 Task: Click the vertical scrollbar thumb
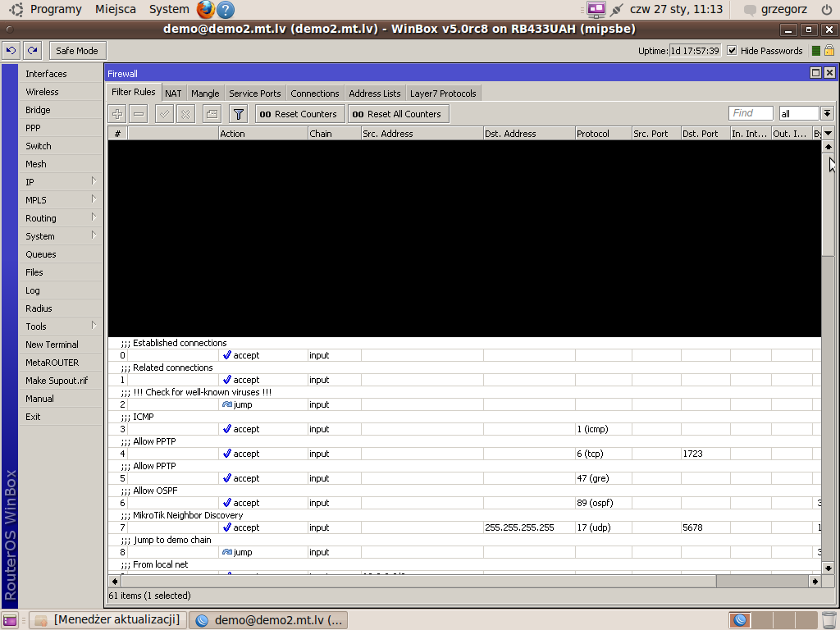coord(829,206)
